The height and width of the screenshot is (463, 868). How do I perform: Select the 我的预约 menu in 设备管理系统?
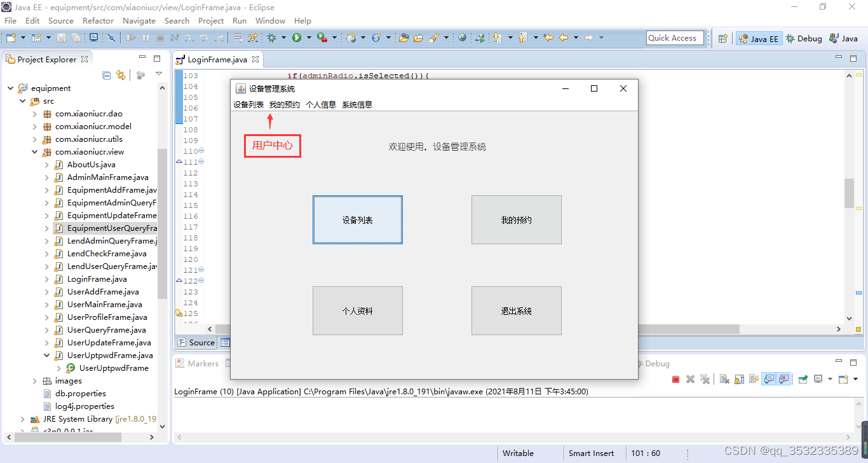(x=283, y=104)
